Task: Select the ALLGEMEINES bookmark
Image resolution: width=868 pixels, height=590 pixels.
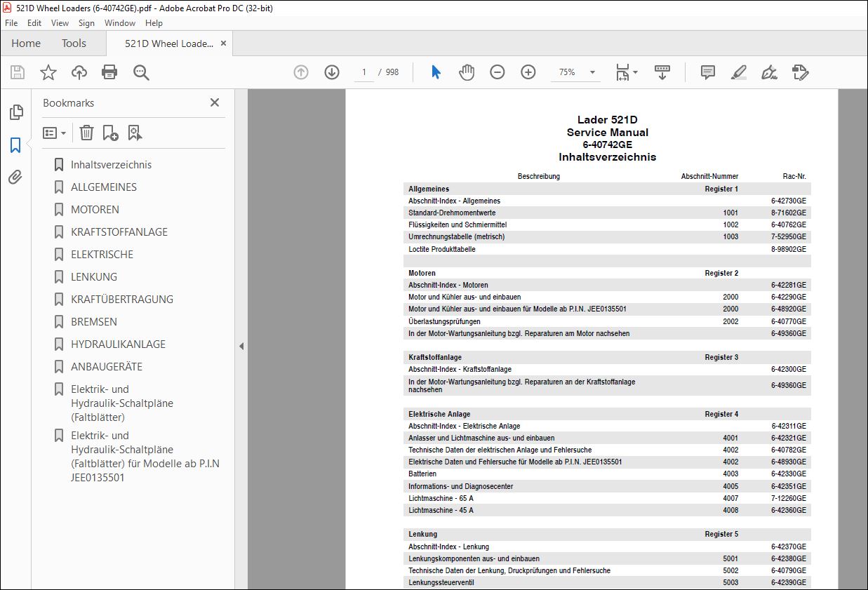Action: [x=104, y=187]
